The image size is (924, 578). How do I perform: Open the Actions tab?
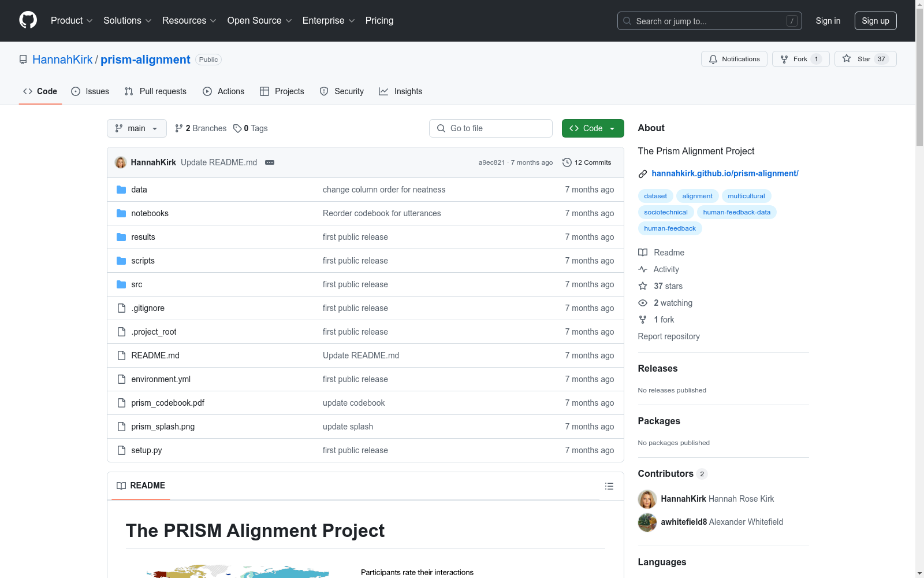pos(223,91)
